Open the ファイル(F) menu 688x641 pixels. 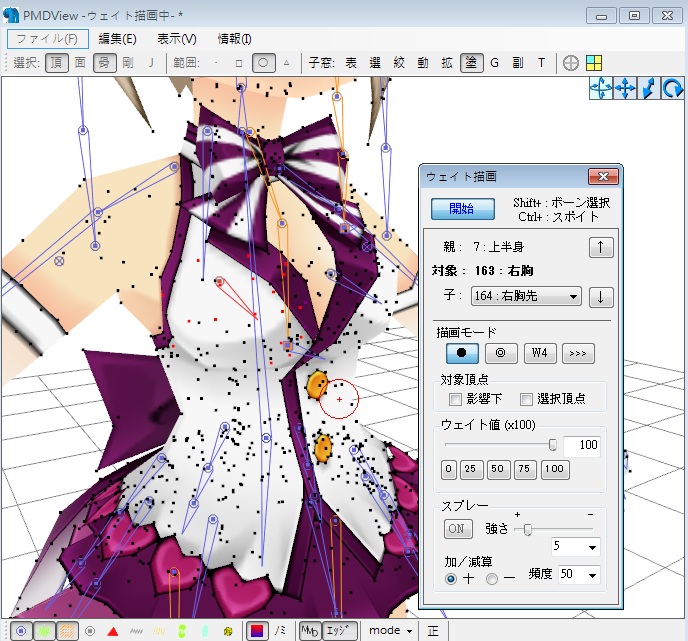[x=47, y=39]
